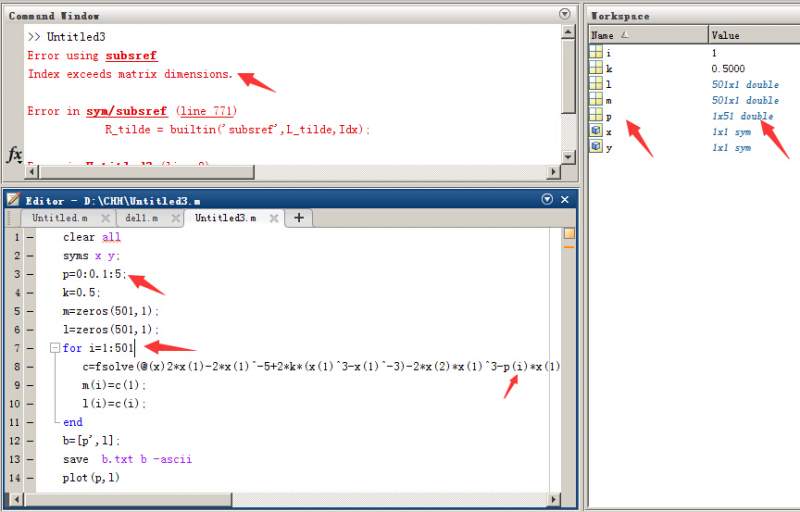Select variable l icon in Workspace

(596, 84)
